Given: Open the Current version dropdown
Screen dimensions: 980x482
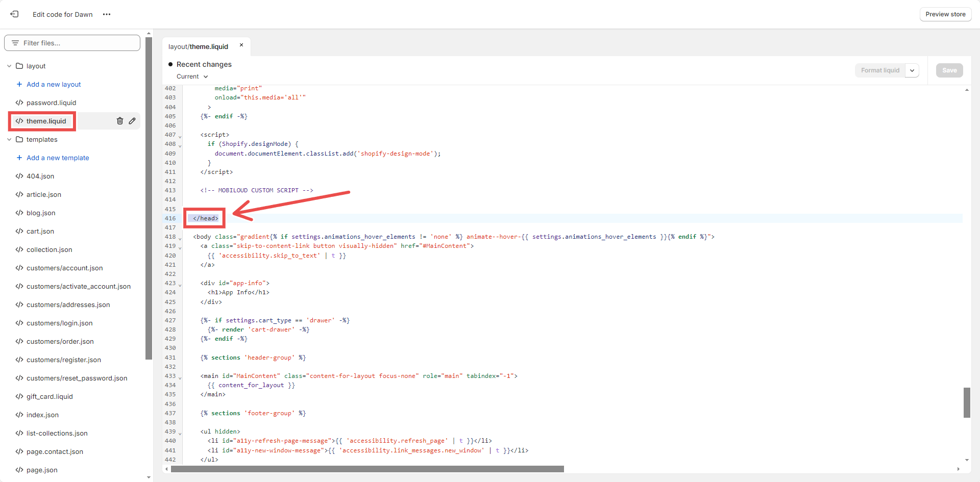Looking at the screenshot, I should 192,77.
